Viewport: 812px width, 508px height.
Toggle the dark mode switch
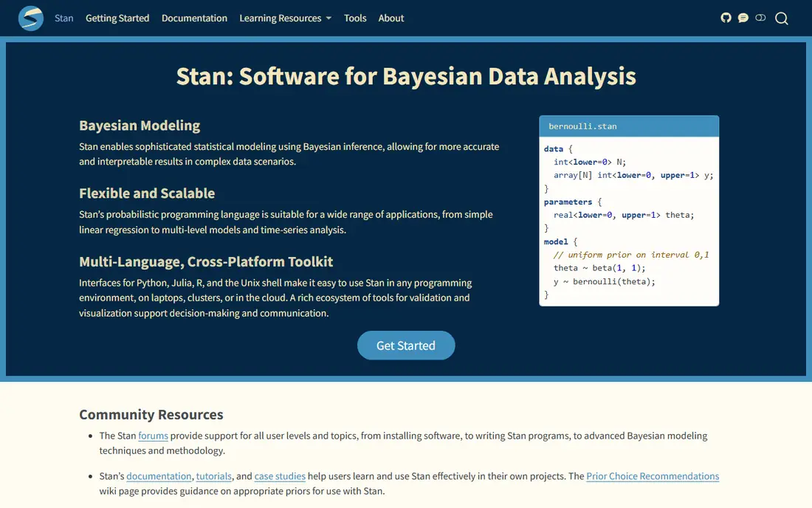[760, 18]
